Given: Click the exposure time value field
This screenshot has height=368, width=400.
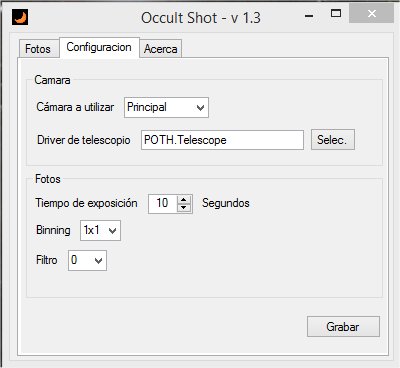Looking at the screenshot, I should tap(163, 203).
